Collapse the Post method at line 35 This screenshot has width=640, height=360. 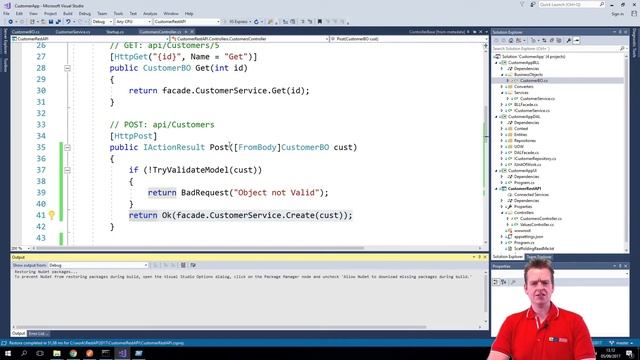(x=67, y=147)
